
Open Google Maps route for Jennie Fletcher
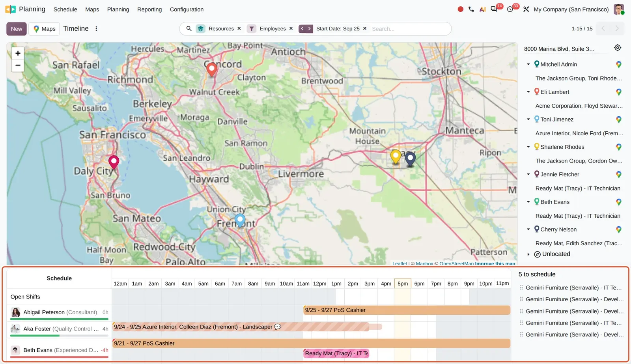click(619, 174)
